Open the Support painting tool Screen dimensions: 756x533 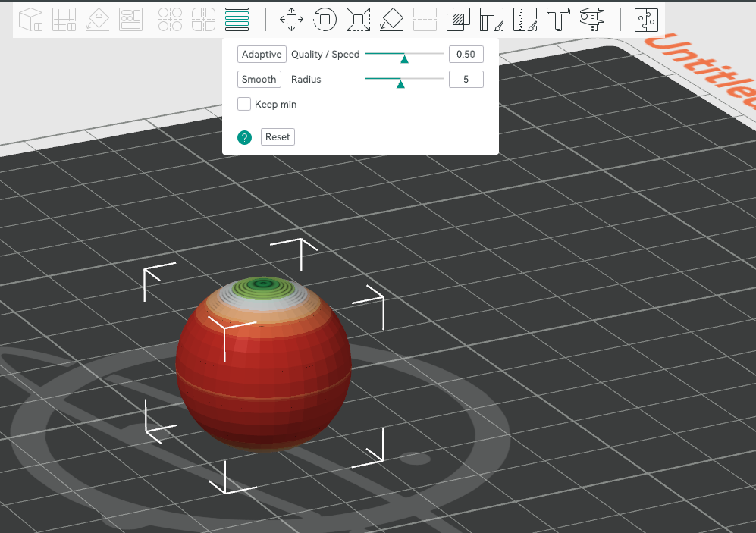(492, 20)
